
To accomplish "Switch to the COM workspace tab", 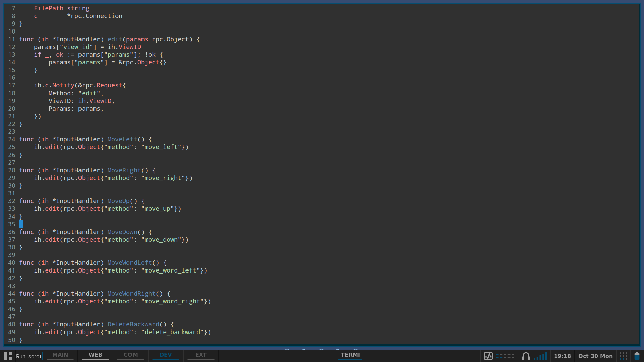I will [x=130, y=355].
